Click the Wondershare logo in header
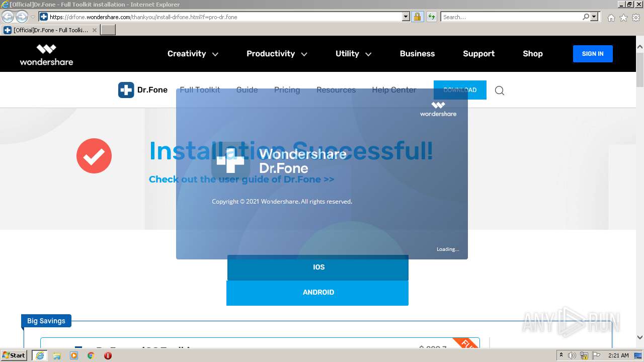This screenshot has height=362, width=644. click(x=46, y=54)
